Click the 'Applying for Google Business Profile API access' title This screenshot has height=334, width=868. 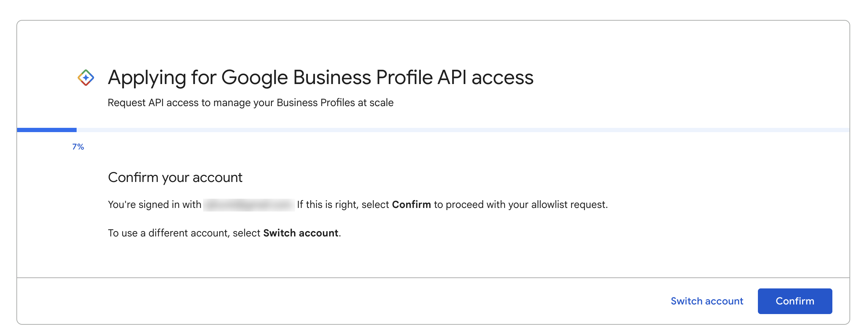[320, 77]
